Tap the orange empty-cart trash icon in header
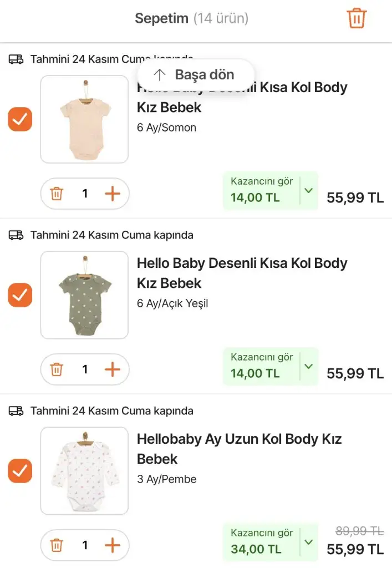The height and width of the screenshot is (568, 392). (x=357, y=18)
